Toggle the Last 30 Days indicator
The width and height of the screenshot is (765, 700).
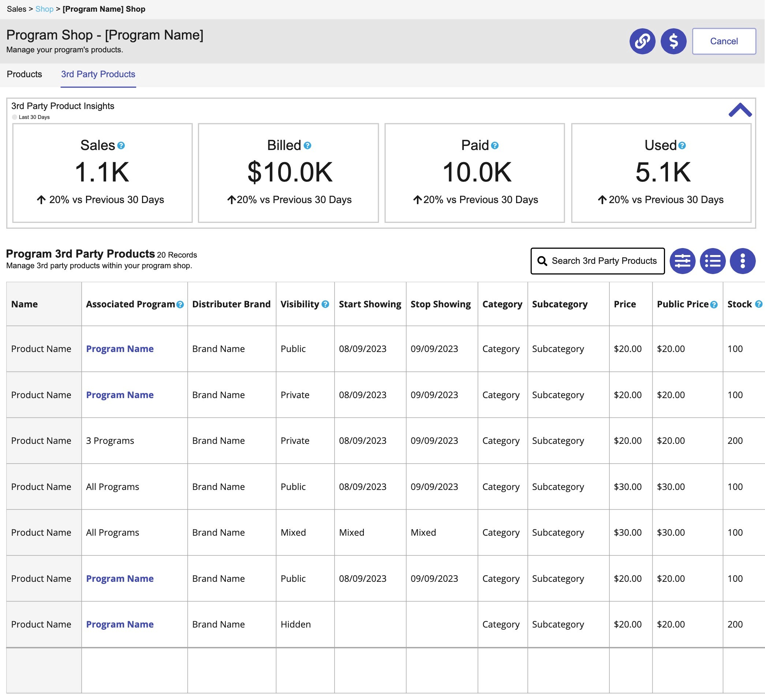click(x=15, y=117)
